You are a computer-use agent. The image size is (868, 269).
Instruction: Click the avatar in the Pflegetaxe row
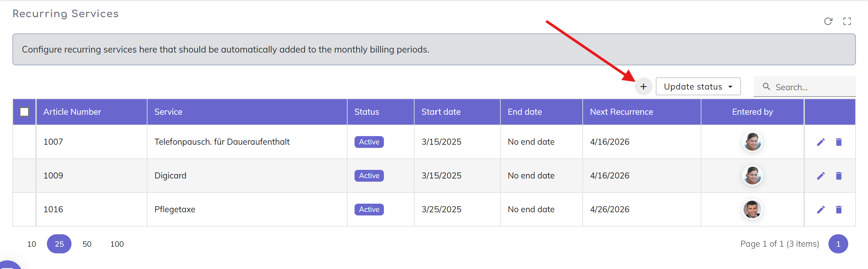(x=752, y=209)
